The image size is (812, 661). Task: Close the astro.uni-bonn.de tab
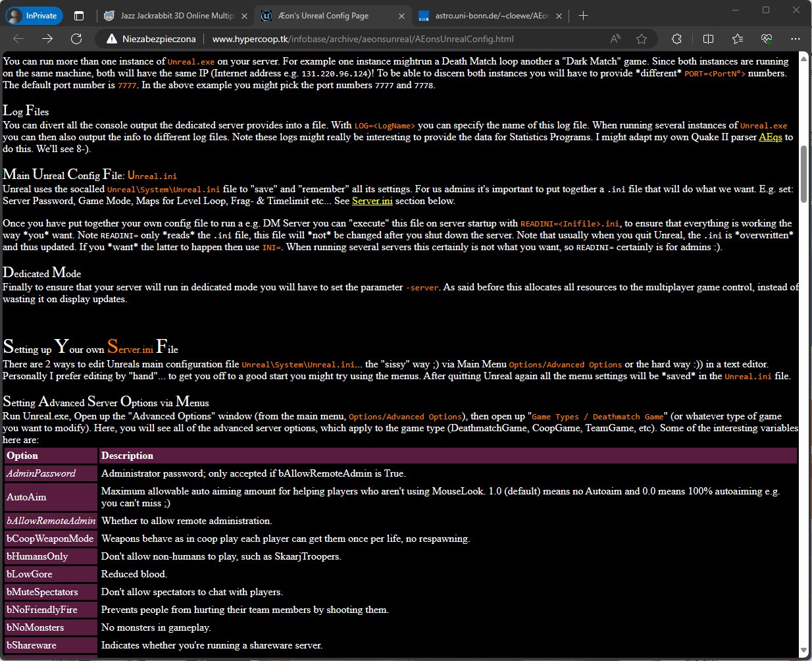(559, 16)
